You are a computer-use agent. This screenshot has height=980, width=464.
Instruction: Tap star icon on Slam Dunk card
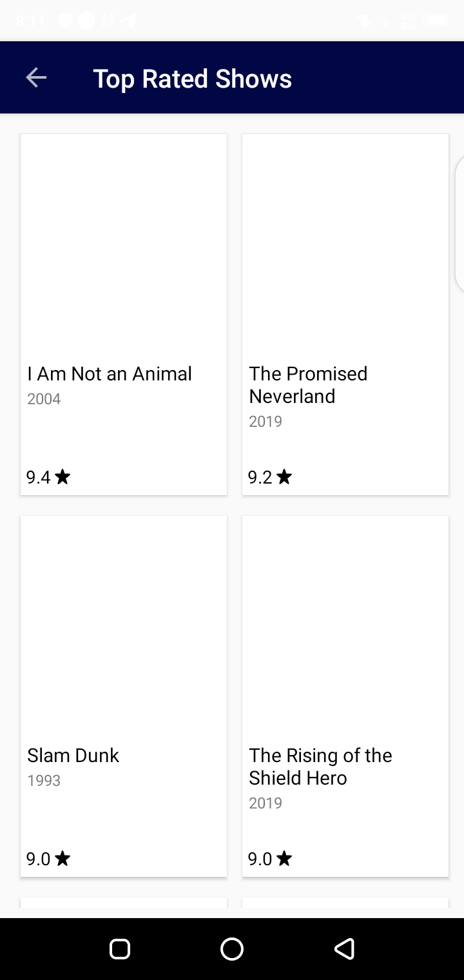coord(63,859)
